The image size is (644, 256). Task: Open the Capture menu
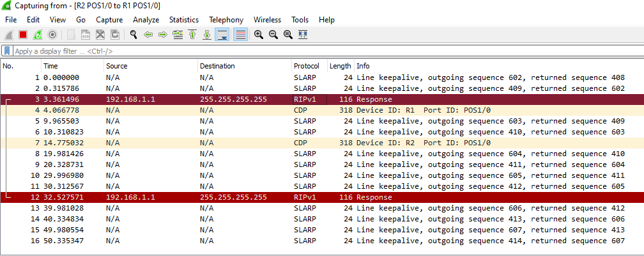click(109, 20)
